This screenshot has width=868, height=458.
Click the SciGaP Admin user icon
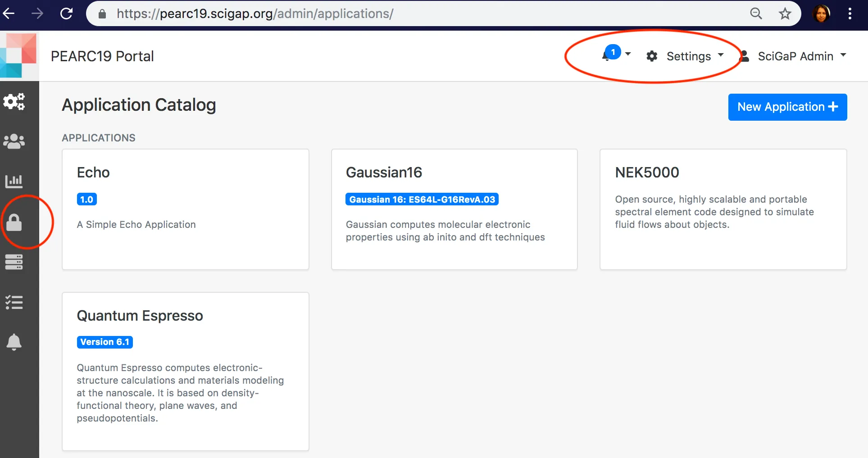pos(745,56)
